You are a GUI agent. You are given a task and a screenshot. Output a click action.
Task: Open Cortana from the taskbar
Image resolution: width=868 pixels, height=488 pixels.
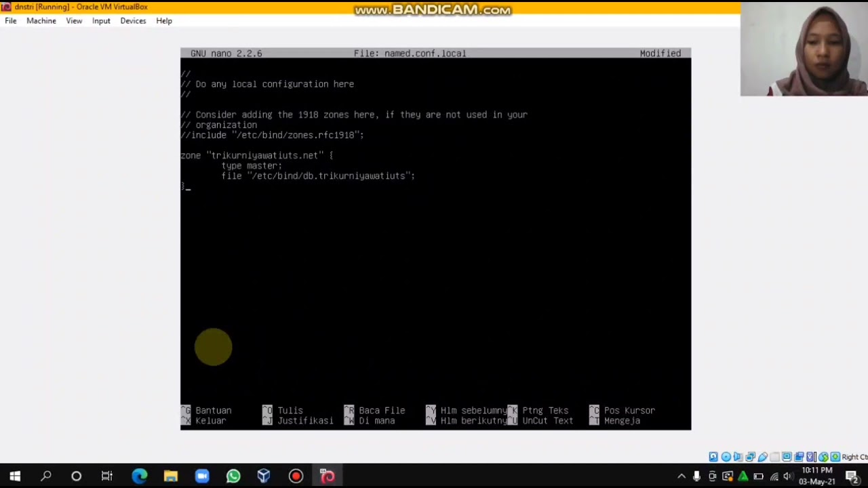[77, 476]
